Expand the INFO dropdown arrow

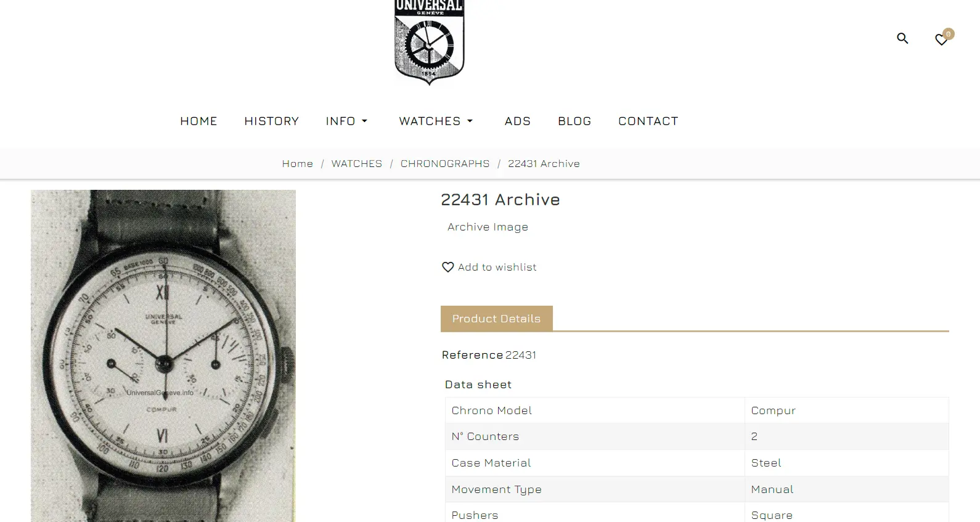(364, 121)
